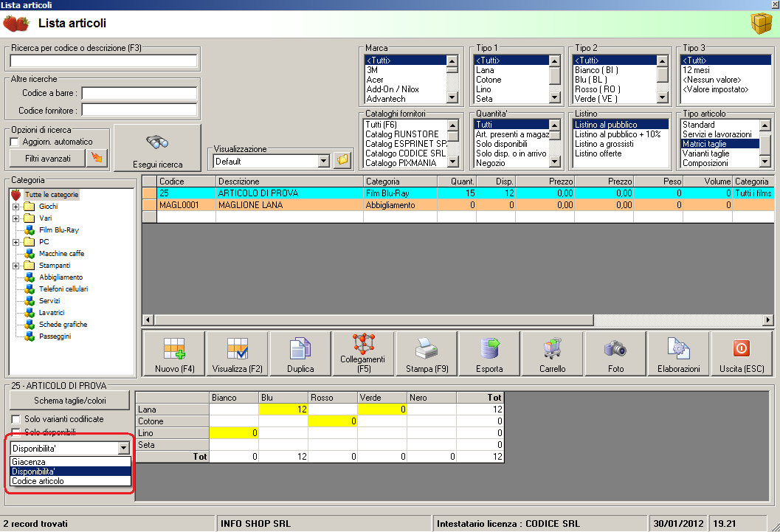
Task: Expand the Giochi category folder
Action: click(x=15, y=207)
